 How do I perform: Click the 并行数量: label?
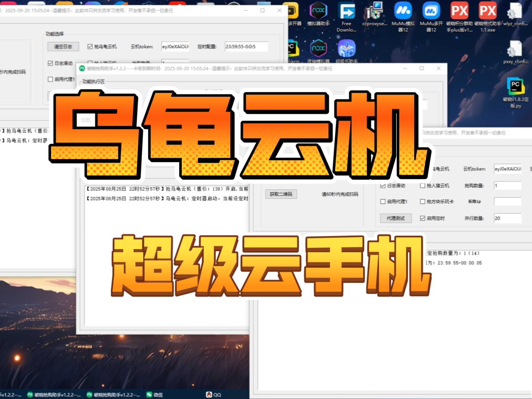coord(474,218)
